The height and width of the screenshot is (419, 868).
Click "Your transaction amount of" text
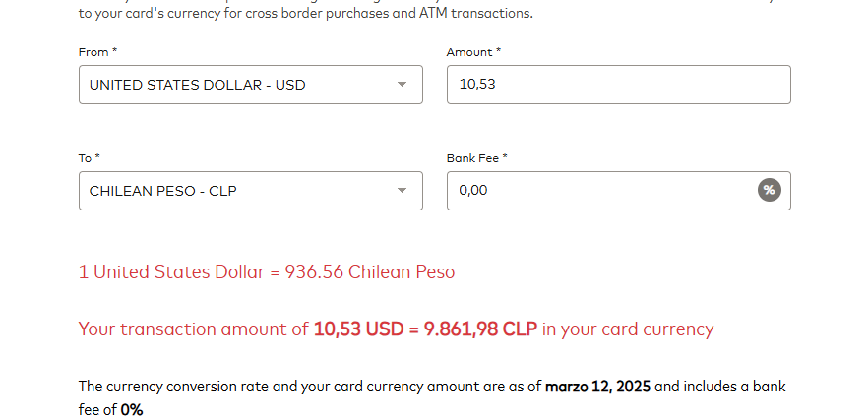point(193,329)
